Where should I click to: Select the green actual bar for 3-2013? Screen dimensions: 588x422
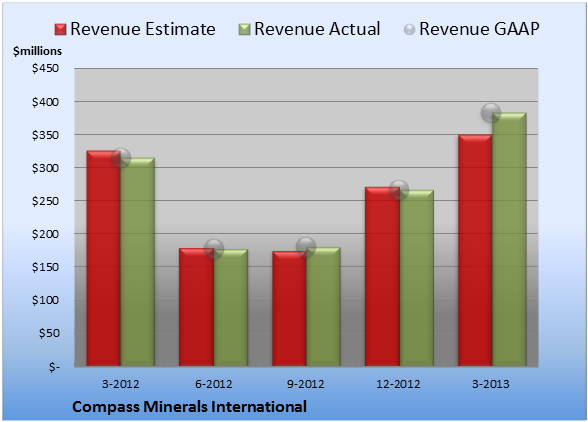(509, 239)
